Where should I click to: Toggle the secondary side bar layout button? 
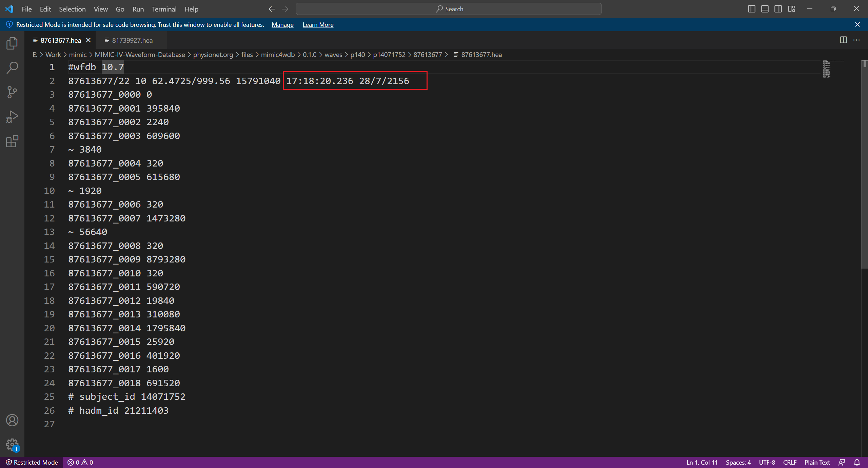778,9
